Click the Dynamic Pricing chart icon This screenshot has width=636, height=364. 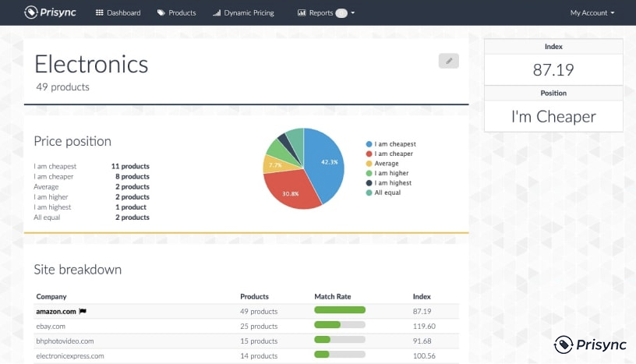217,12
